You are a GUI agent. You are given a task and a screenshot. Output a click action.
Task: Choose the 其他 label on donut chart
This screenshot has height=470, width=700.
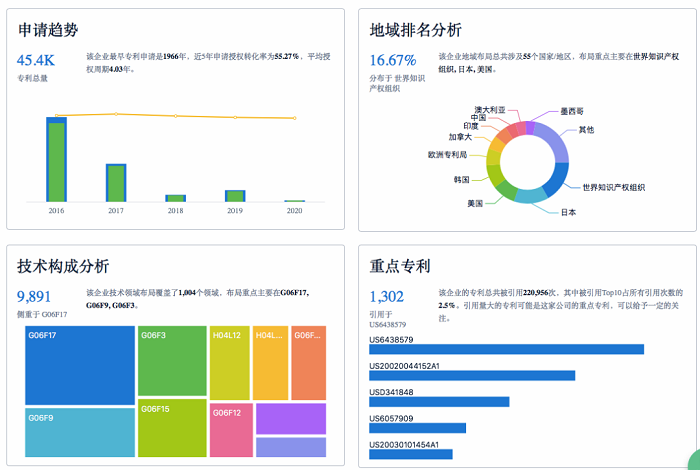(x=586, y=130)
